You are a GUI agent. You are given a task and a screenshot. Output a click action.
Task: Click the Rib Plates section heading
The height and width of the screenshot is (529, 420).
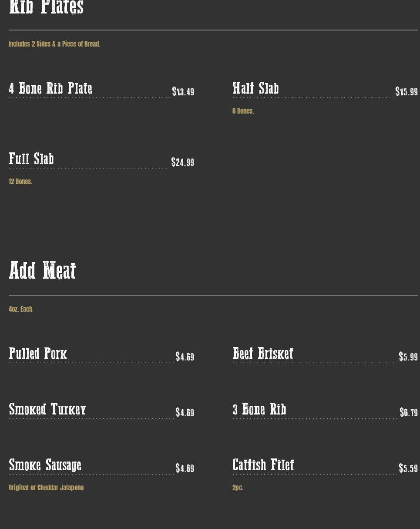[46, 7]
